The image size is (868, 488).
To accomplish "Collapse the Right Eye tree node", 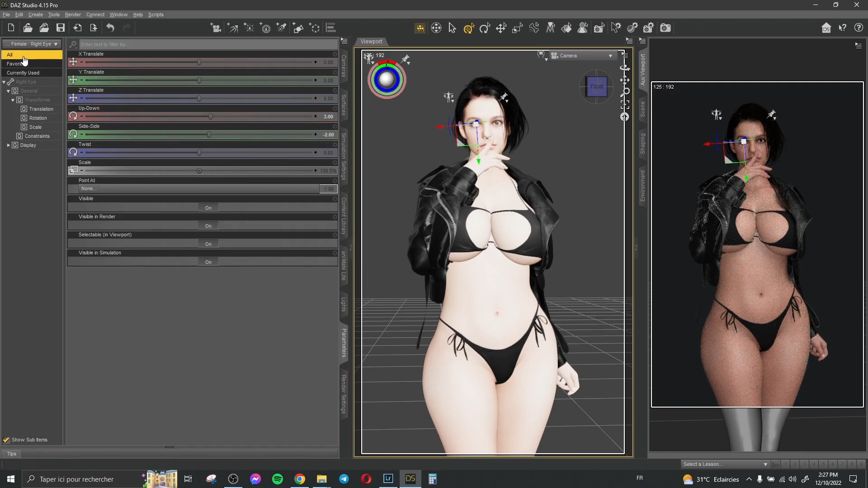I will [x=4, y=82].
